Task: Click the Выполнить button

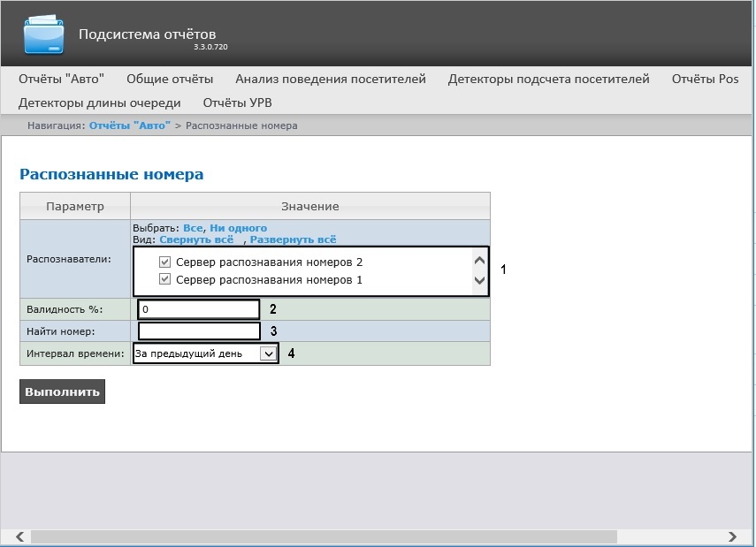Action: [62, 391]
